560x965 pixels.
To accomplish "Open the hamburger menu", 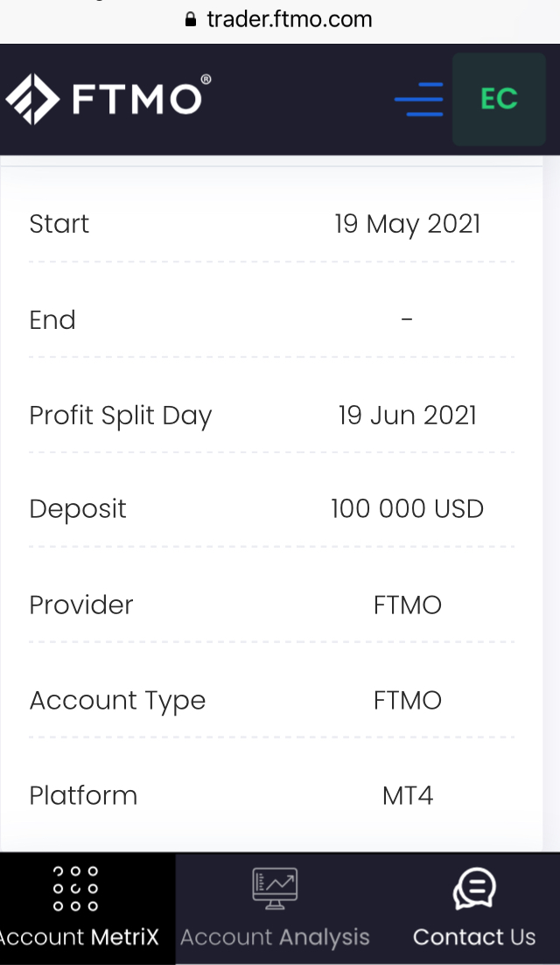I will pos(418,99).
